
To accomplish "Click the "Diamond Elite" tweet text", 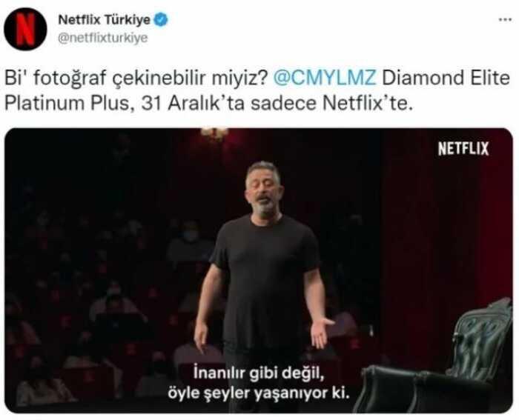I will click(446, 78).
